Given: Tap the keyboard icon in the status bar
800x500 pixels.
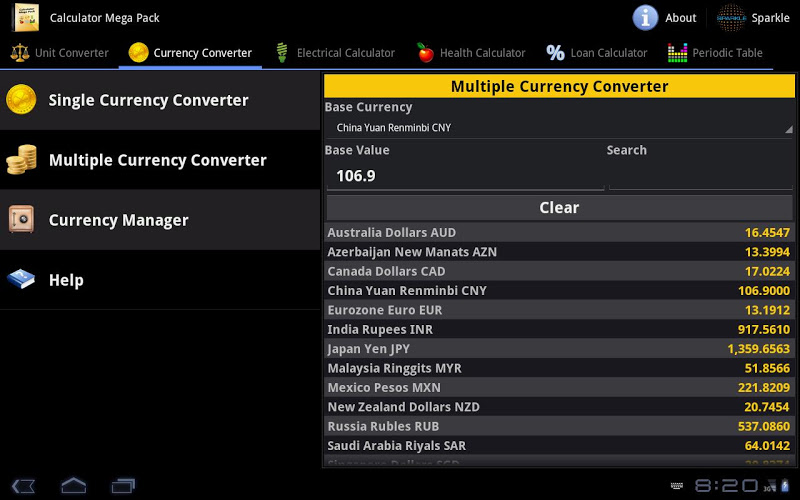Looking at the screenshot, I should pos(677,486).
